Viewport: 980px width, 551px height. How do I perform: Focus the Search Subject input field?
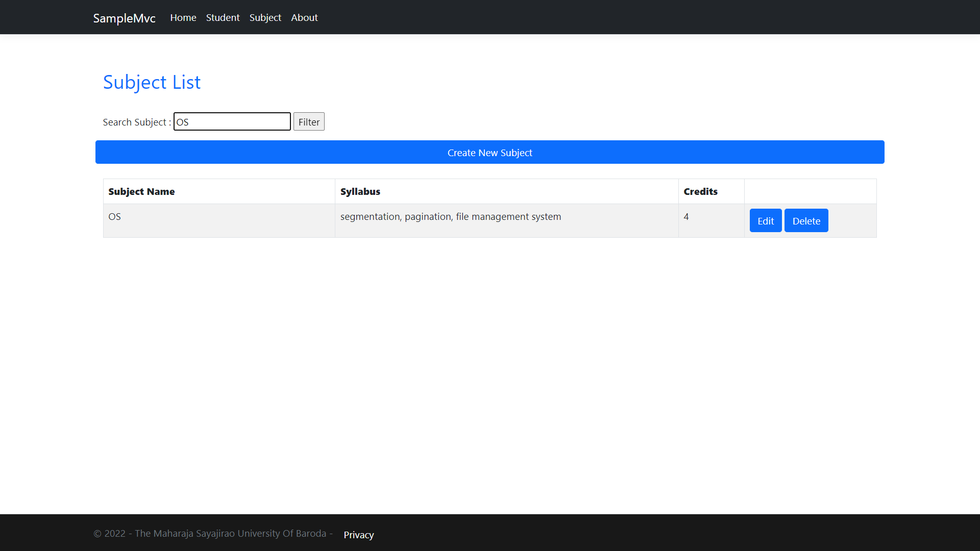232,121
